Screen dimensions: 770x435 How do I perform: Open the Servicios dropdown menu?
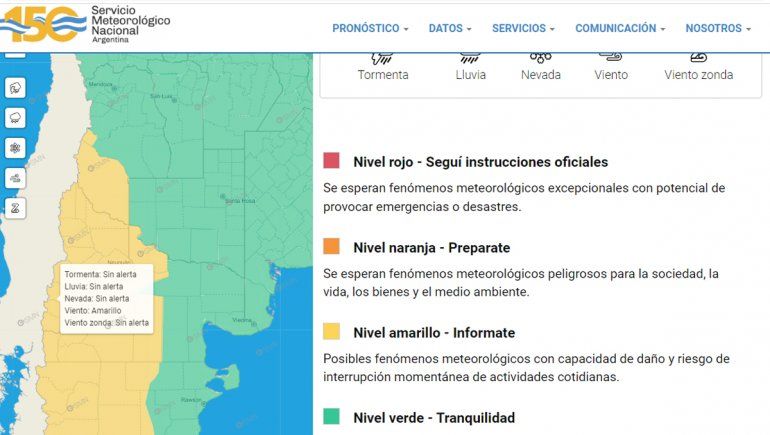[523, 29]
